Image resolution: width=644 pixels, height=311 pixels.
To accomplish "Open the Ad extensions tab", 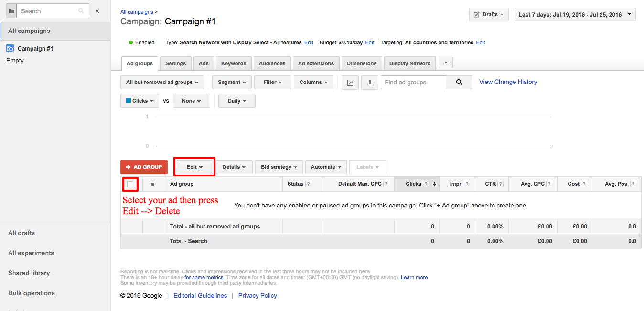I will pyautogui.click(x=316, y=63).
